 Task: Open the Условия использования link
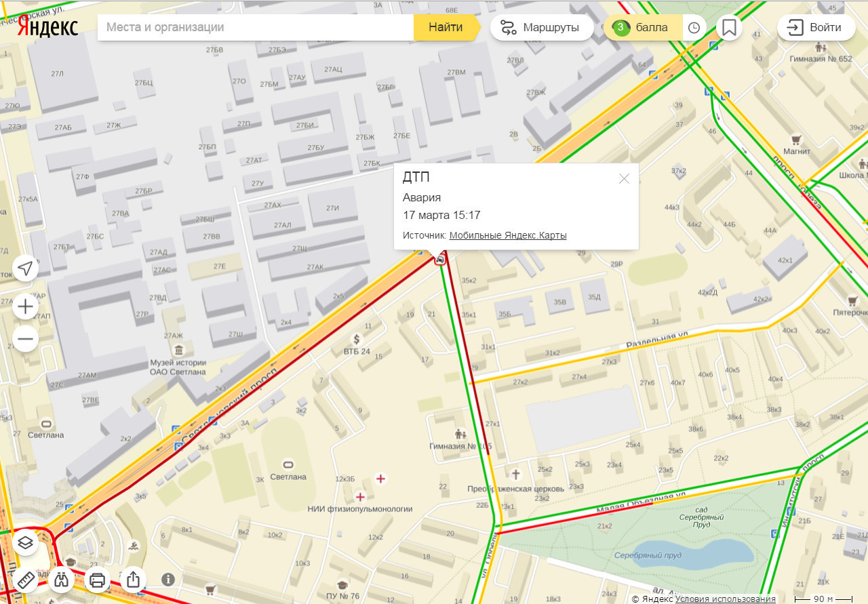pos(726,599)
